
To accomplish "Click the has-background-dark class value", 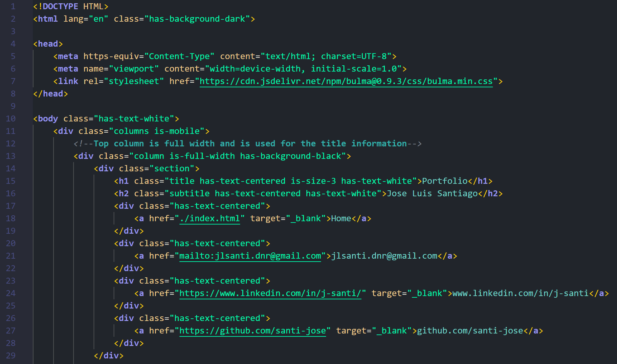I will [197, 19].
